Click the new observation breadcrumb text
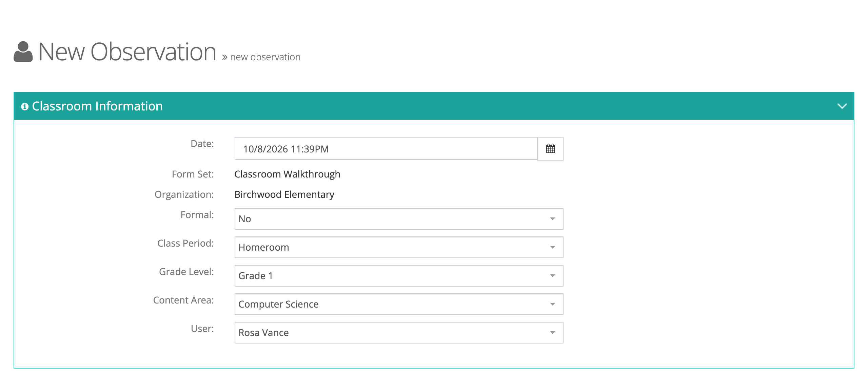Image resolution: width=868 pixels, height=376 pixels. point(265,57)
